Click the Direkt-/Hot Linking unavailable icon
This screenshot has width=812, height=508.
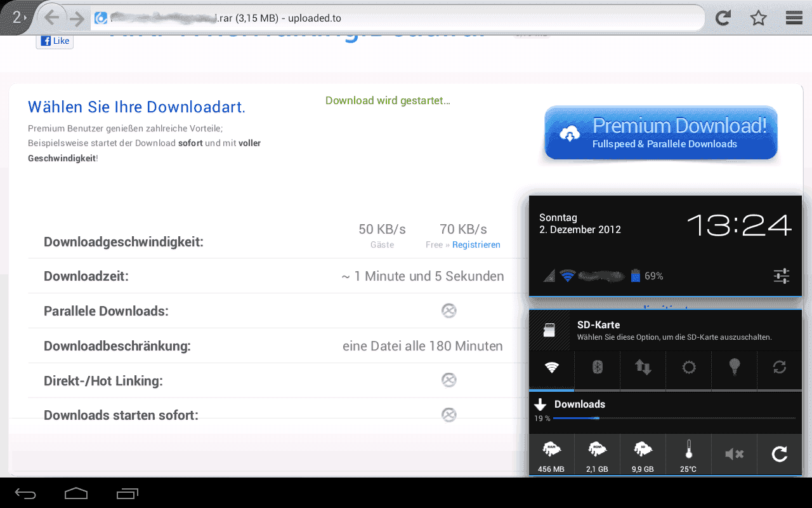[x=449, y=380]
